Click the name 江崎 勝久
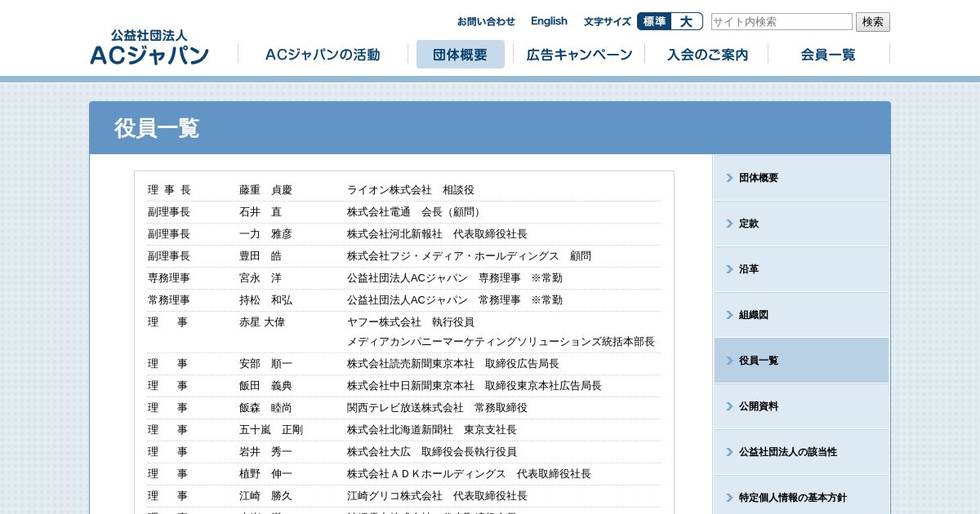980x514 pixels. pos(265,496)
